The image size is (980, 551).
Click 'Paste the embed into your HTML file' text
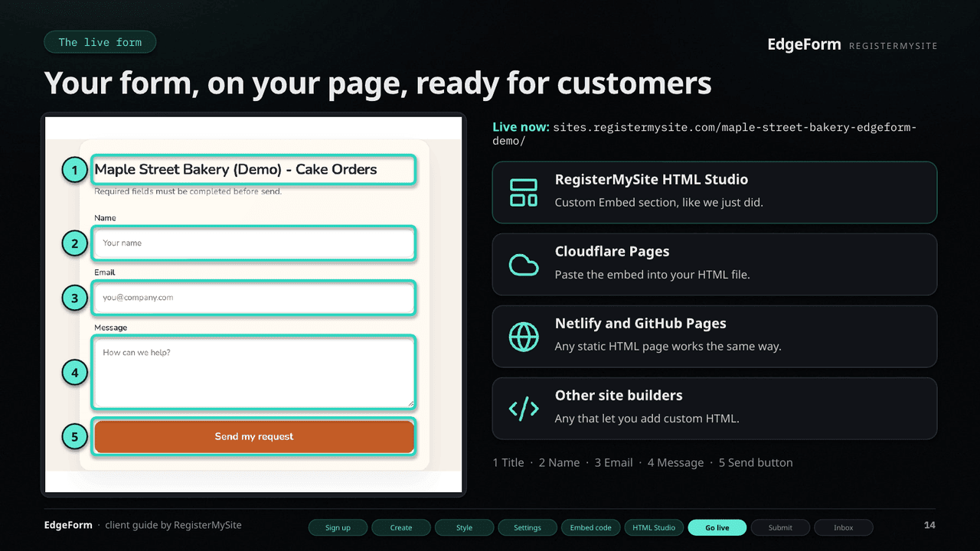coord(652,275)
